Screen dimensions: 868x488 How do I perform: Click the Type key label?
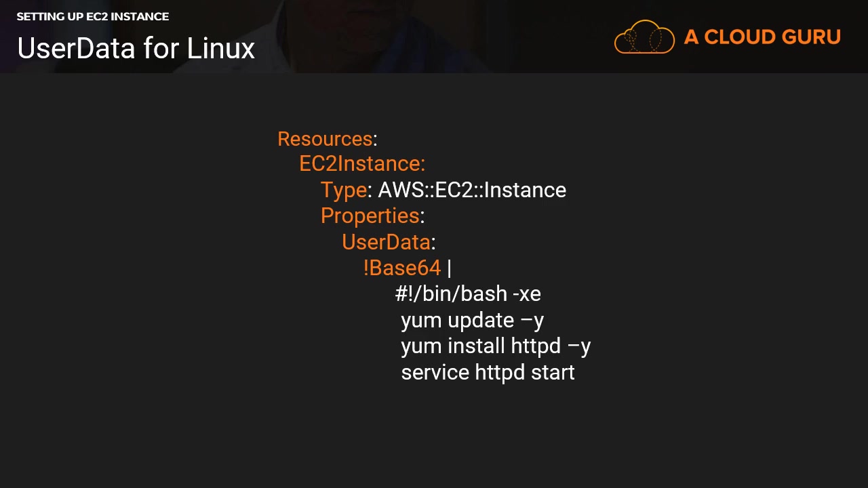tap(344, 190)
